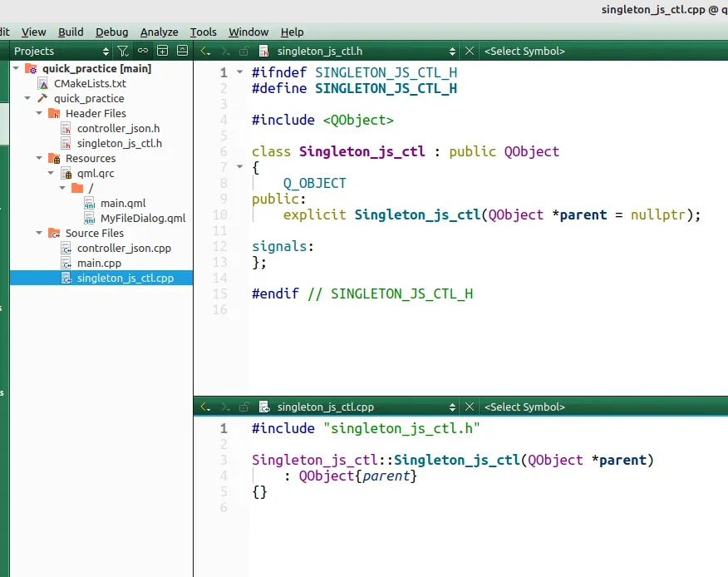Click the collapse-all icon in Projects panel
Viewport: 728px width, 577px height.
(x=183, y=51)
